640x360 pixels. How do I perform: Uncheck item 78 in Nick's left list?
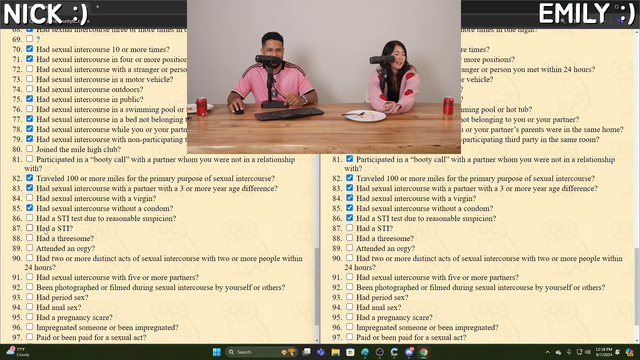point(29,129)
